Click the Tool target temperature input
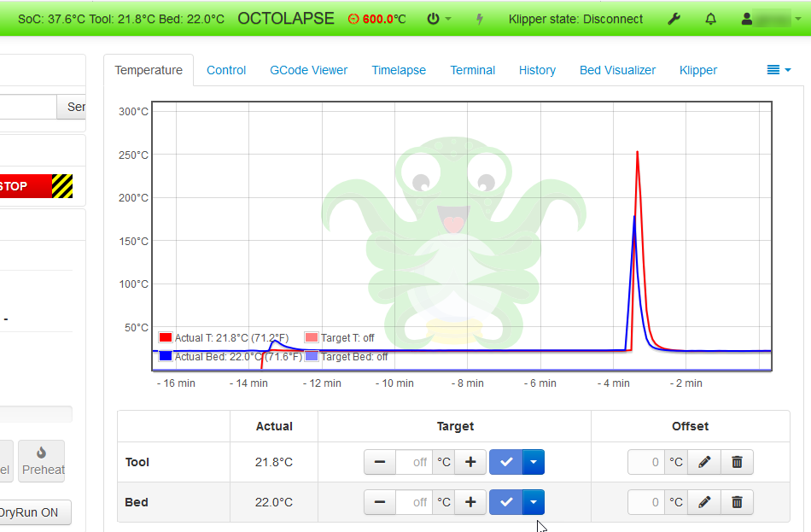811x532 pixels. click(414, 462)
